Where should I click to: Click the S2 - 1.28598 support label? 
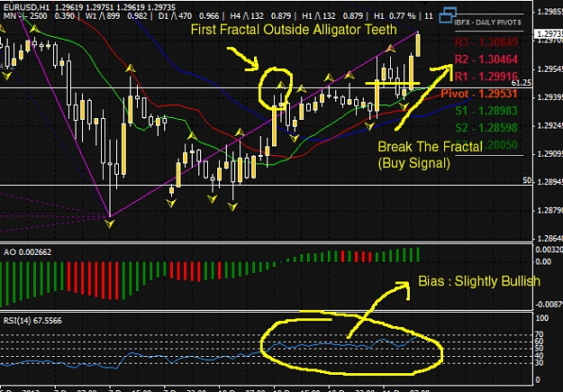click(x=486, y=128)
